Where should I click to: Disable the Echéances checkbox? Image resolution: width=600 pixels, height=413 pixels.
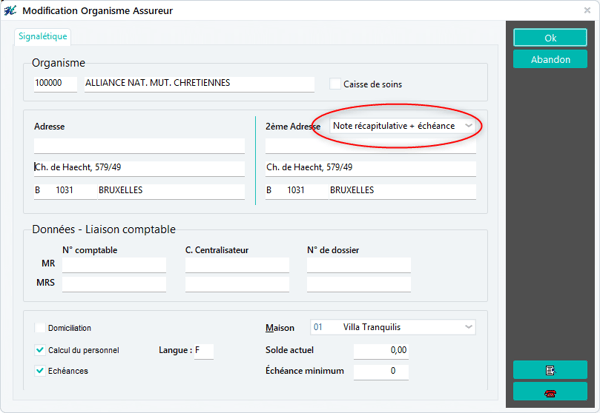tap(40, 371)
